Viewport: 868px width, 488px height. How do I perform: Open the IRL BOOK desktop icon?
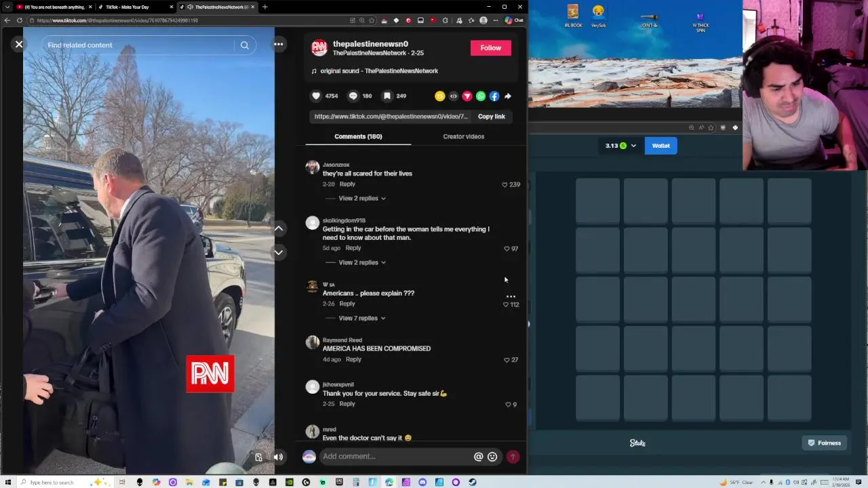(573, 16)
